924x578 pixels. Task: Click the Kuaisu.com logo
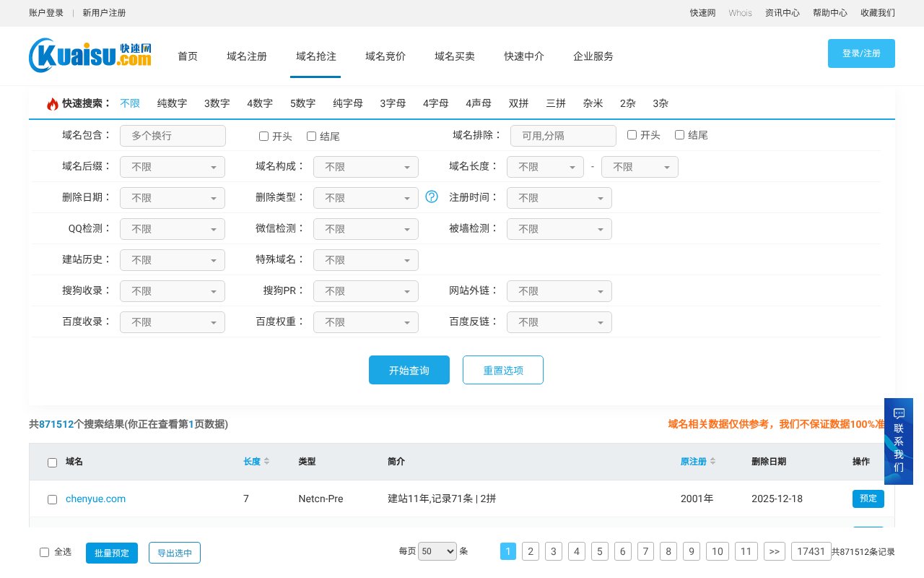tap(89, 56)
